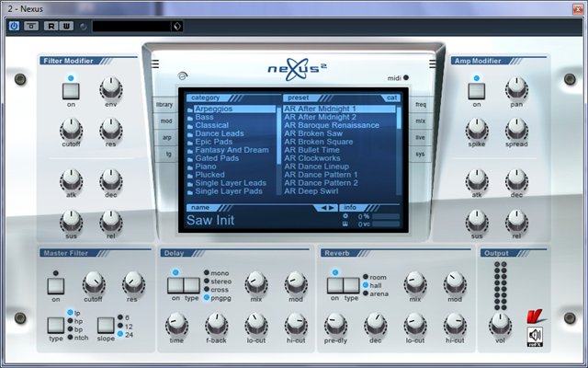The width and height of the screenshot is (588, 368).
Task: Select preset AR Baroque Renaissance
Action: coord(339,125)
